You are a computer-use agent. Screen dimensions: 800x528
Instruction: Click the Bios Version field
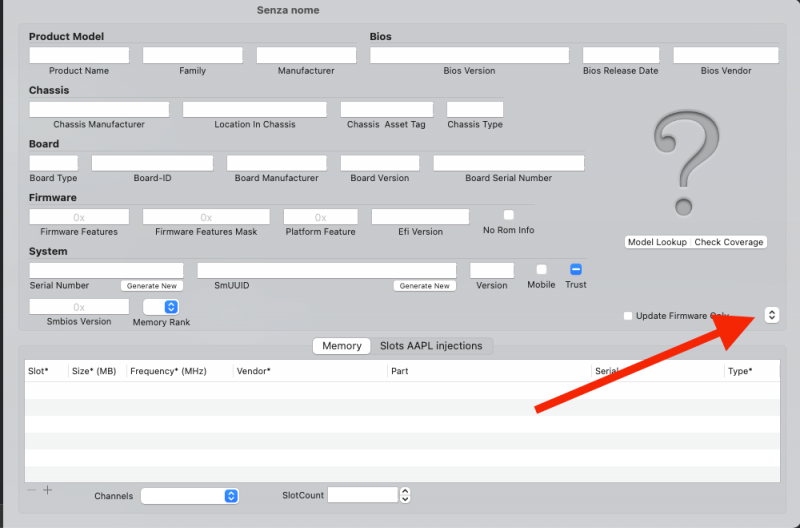pos(469,55)
